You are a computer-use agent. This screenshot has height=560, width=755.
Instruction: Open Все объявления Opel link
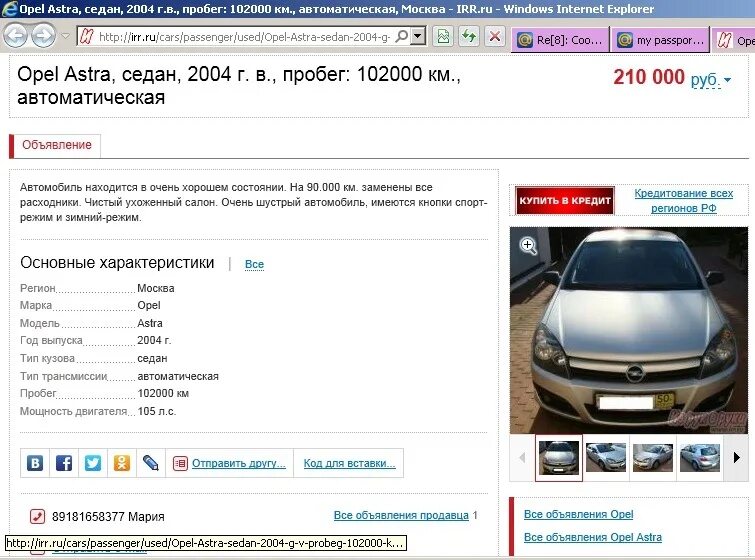tap(578, 514)
